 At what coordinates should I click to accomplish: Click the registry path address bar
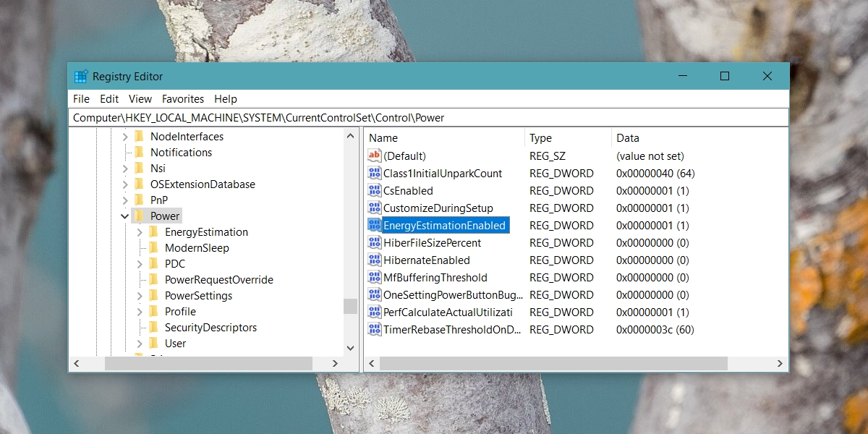pos(289,117)
